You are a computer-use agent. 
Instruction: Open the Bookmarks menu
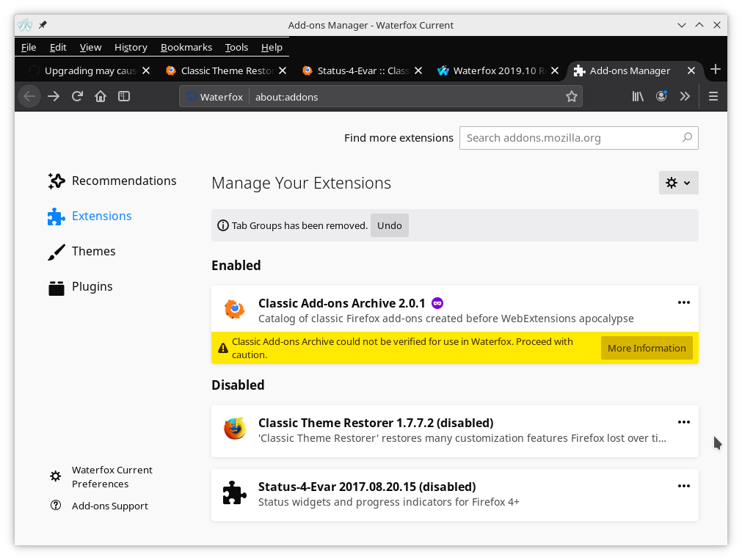[186, 47]
